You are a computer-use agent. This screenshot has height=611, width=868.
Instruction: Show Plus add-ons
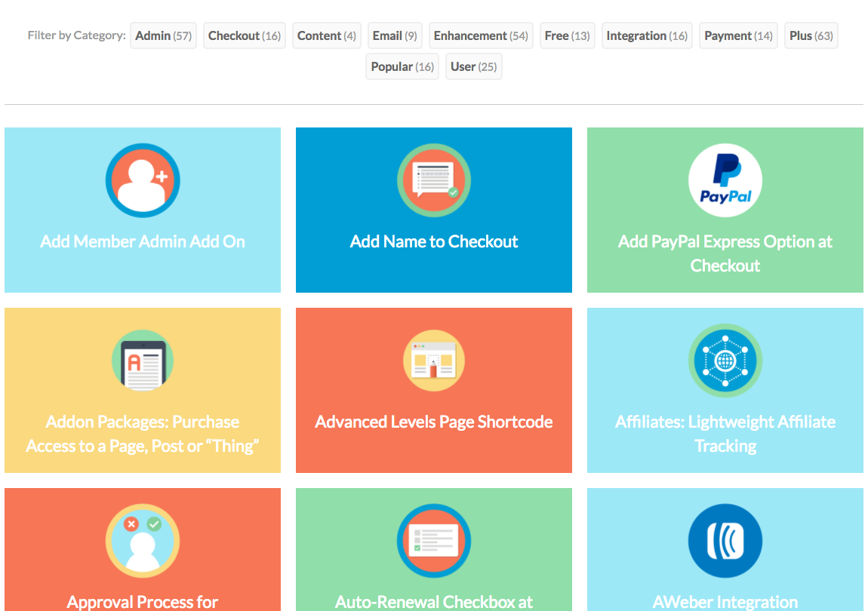pyautogui.click(x=811, y=35)
